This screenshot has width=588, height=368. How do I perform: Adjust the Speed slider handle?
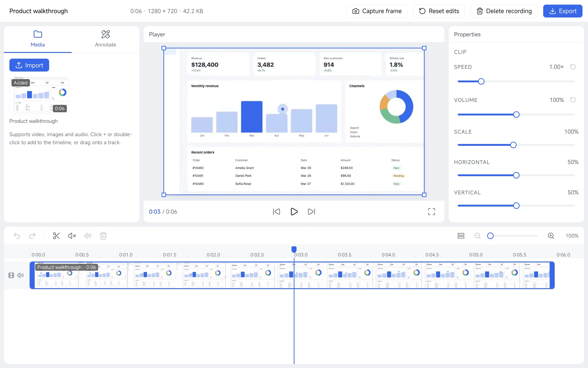point(481,81)
